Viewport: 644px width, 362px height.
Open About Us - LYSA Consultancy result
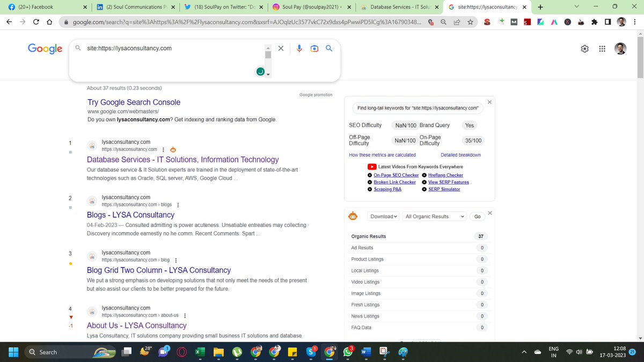point(137,325)
